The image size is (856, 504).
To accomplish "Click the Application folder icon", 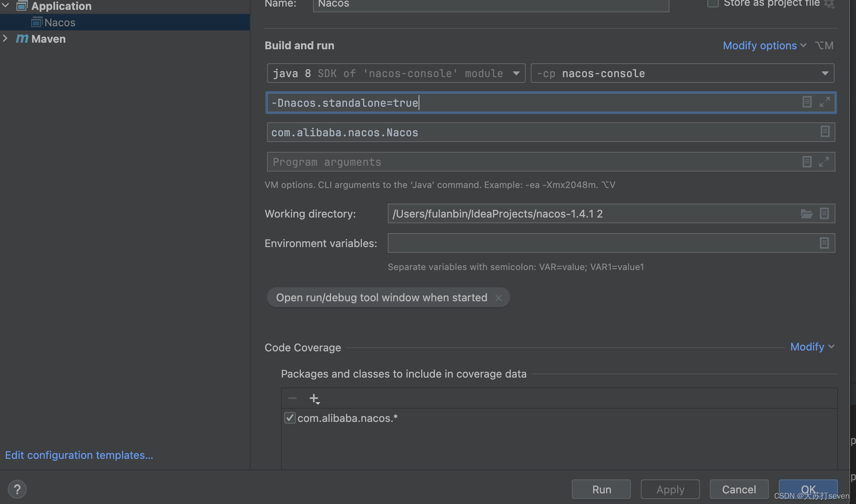I will coord(22,6).
